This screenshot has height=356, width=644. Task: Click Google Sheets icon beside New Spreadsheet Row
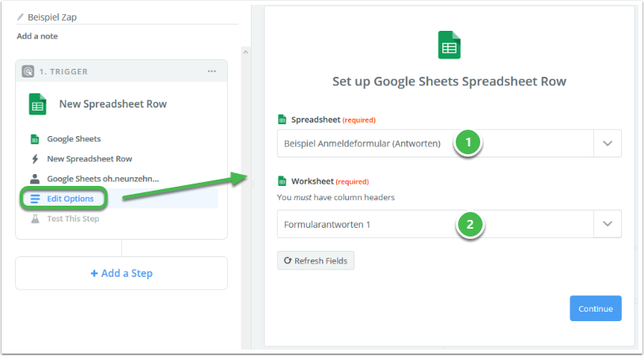37,104
